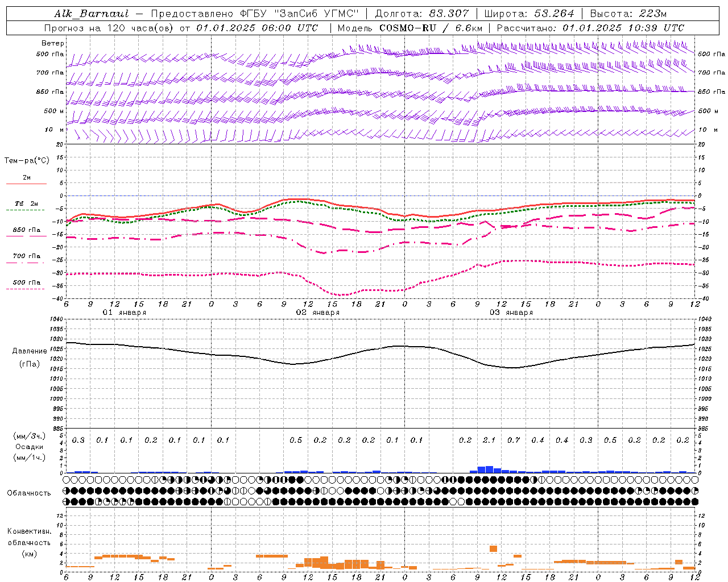Viewport: 728px width, 582px height.
Task: Click "Рассчитано: 01.01.2025 10:39 UTC" timestamp
Action: pyautogui.click(x=590, y=28)
